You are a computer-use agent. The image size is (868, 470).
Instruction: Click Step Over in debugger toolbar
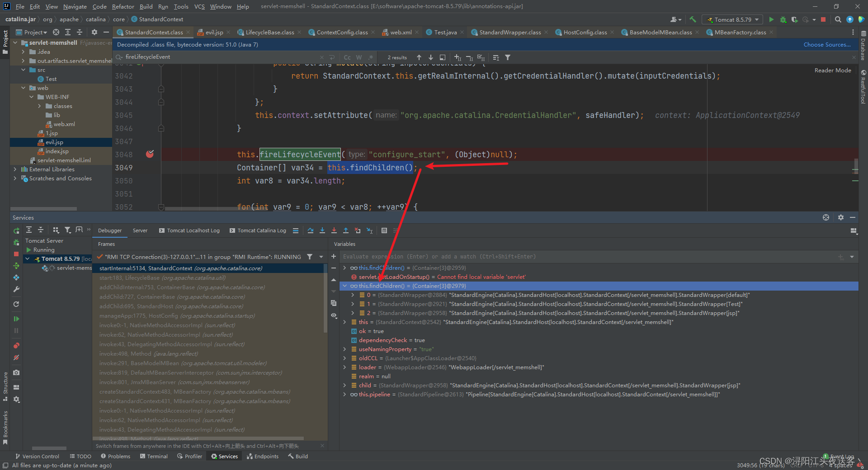(x=311, y=230)
